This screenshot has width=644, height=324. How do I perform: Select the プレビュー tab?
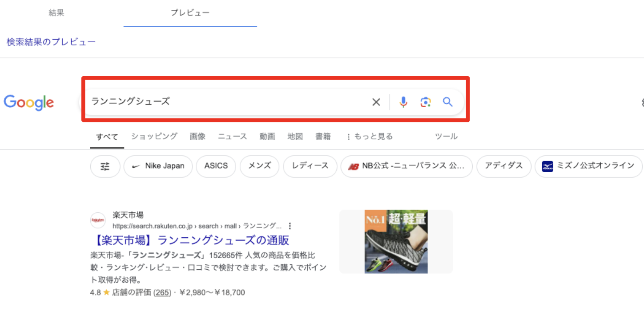(190, 13)
